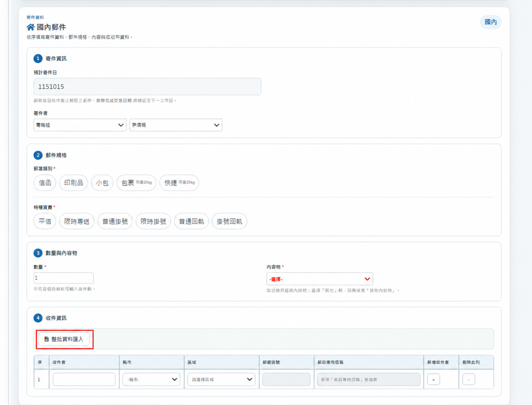Select the 小包 mail type
Screen dimensions: 532x405
click(102, 183)
